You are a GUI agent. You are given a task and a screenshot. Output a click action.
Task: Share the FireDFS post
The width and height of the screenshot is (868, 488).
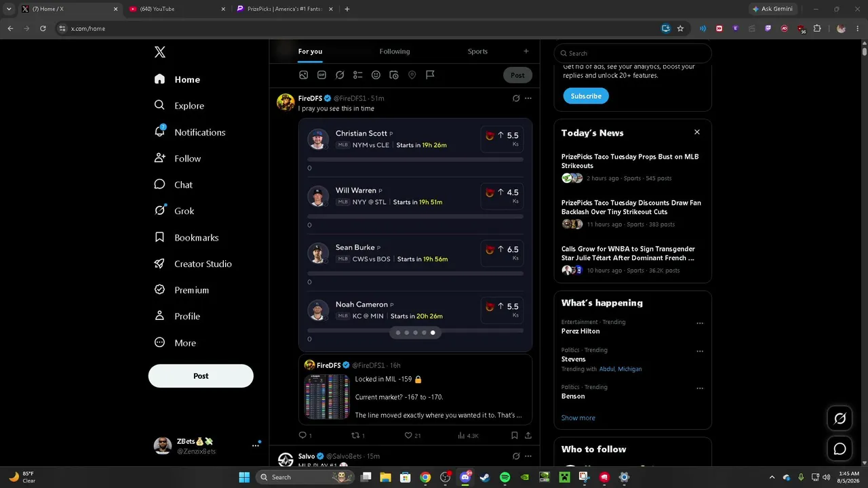(x=528, y=435)
